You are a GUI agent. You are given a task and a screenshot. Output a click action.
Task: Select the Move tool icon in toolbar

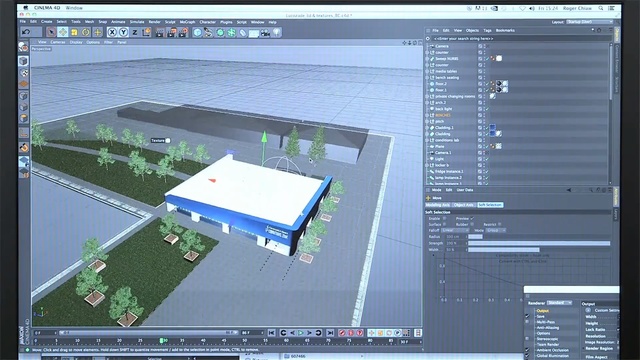pyautogui.click(x=62, y=32)
